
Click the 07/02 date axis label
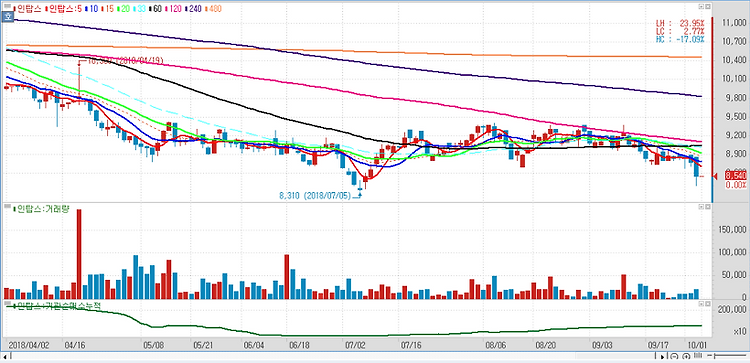coord(354,344)
